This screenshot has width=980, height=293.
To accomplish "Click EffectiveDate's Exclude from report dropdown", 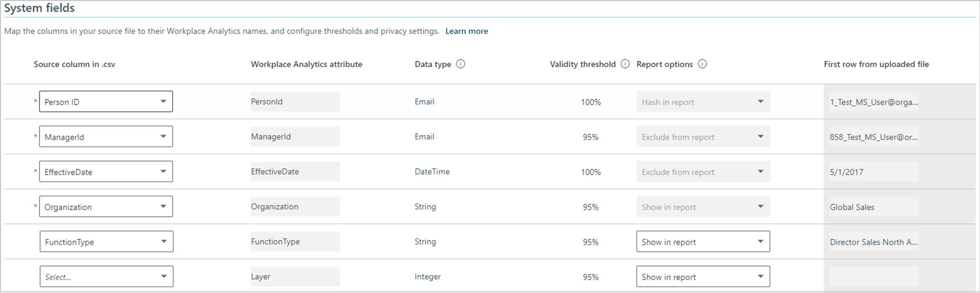I will click(x=703, y=172).
